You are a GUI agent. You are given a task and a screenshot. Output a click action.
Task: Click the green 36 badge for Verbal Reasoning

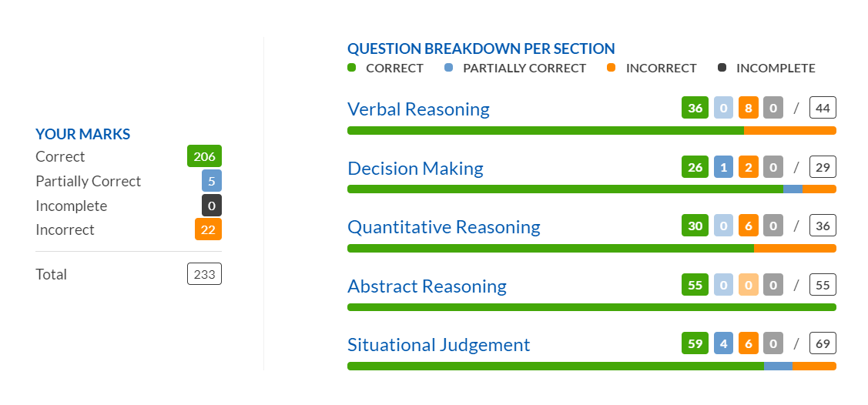pos(695,108)
